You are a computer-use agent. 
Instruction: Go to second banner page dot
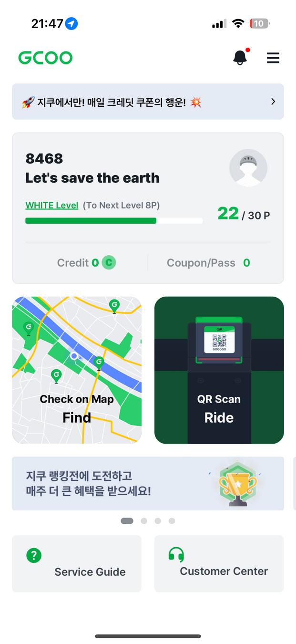point(144,521)
